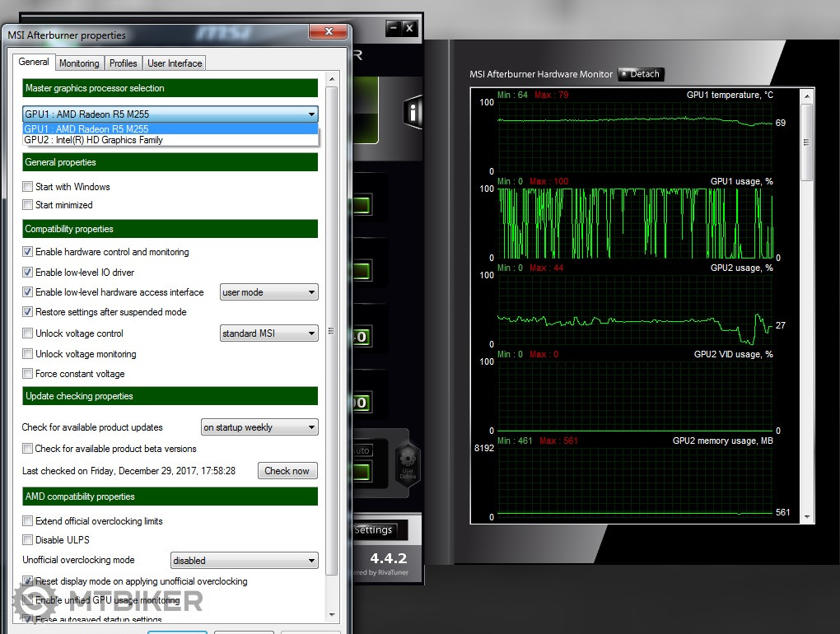Switch to the Monitoring tab
Viewport: 840px width, 634px height.
click(x=79, y=63)
